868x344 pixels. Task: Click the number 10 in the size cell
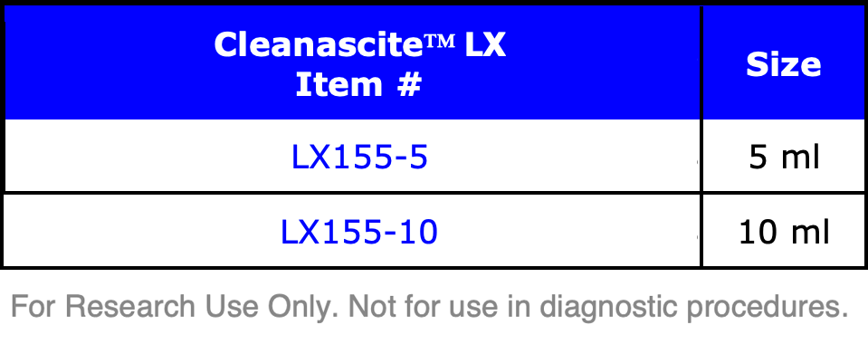(x=757, y=232)
